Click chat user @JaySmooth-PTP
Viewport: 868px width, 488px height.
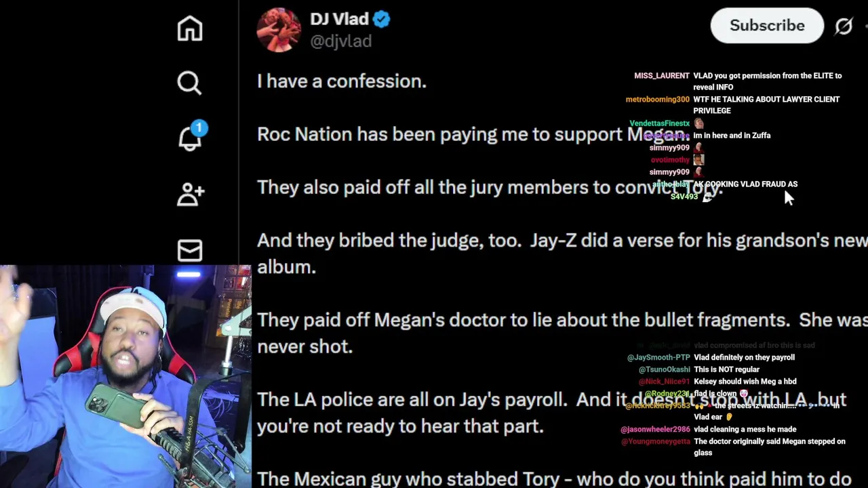pos(658,357)
